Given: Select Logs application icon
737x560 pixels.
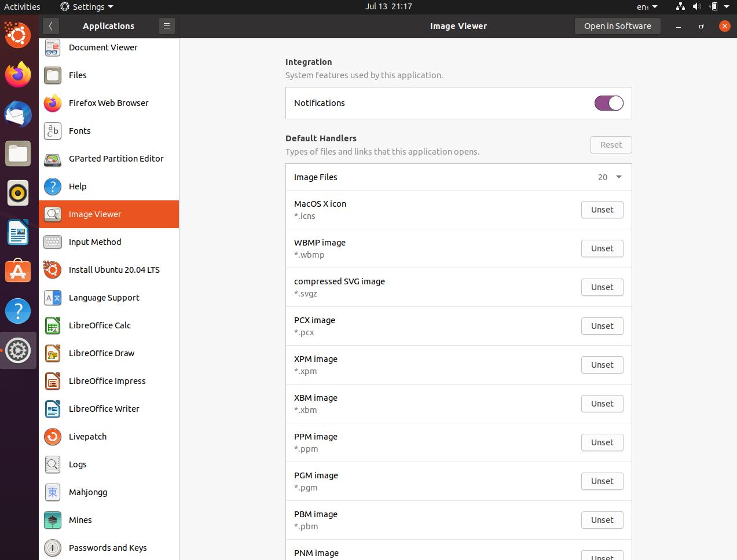Looking at the screenshot, I should pos(53,464).
